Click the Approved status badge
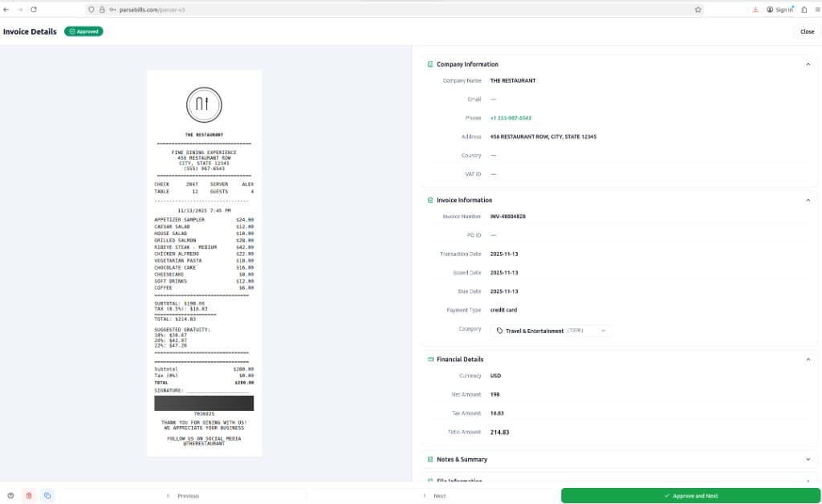 (83, 31)
